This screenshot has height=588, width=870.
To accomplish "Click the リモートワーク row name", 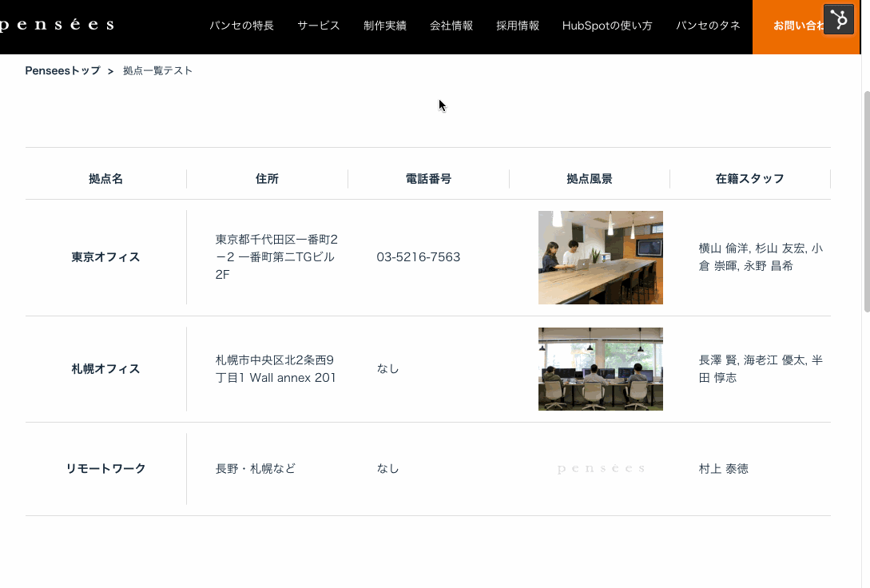I will coord(105,469).
